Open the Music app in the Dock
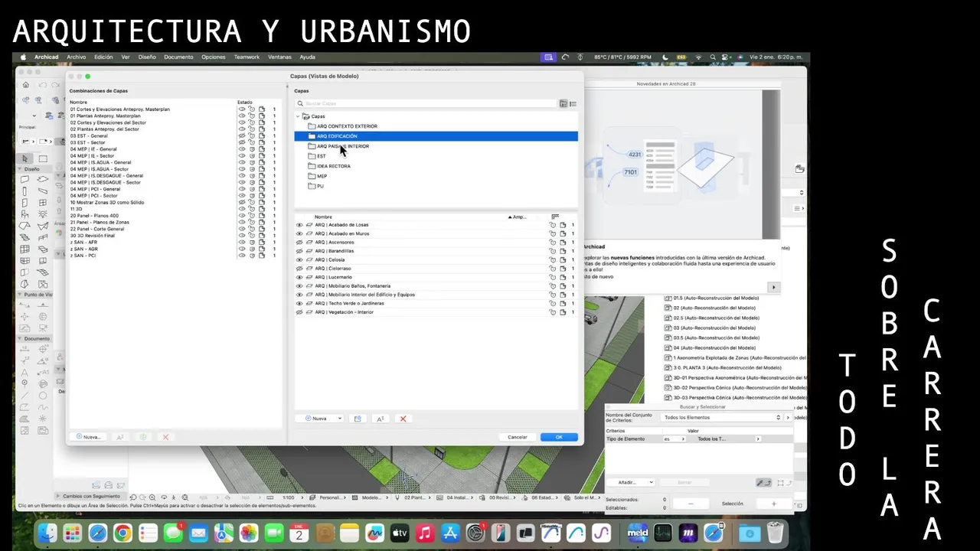980x551 pixels. coord(425,533)
